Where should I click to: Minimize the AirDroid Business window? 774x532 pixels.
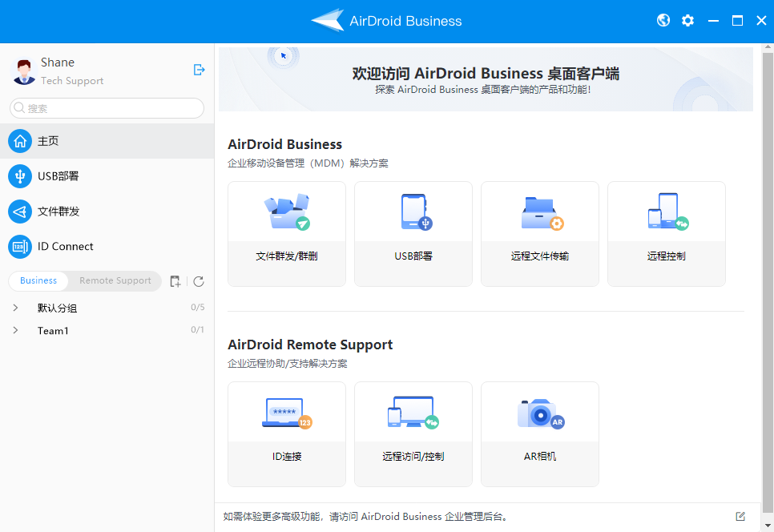click(x=713, y=21)
